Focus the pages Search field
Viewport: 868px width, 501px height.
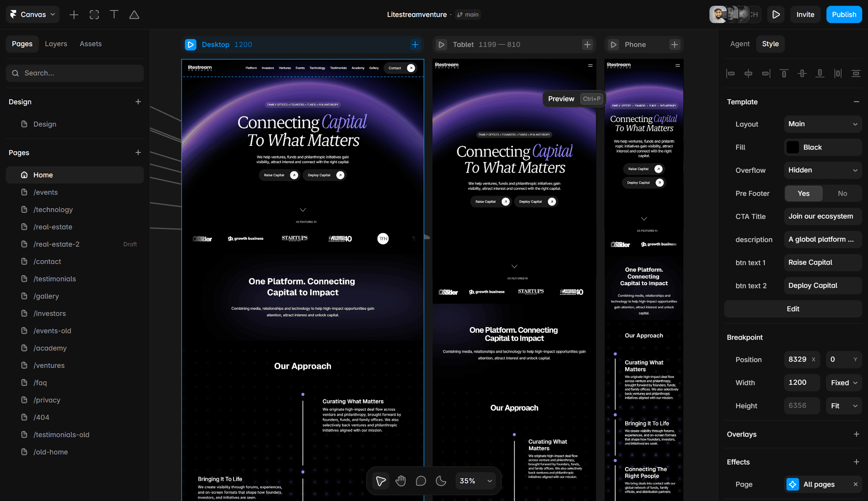[x=75, y=73]
